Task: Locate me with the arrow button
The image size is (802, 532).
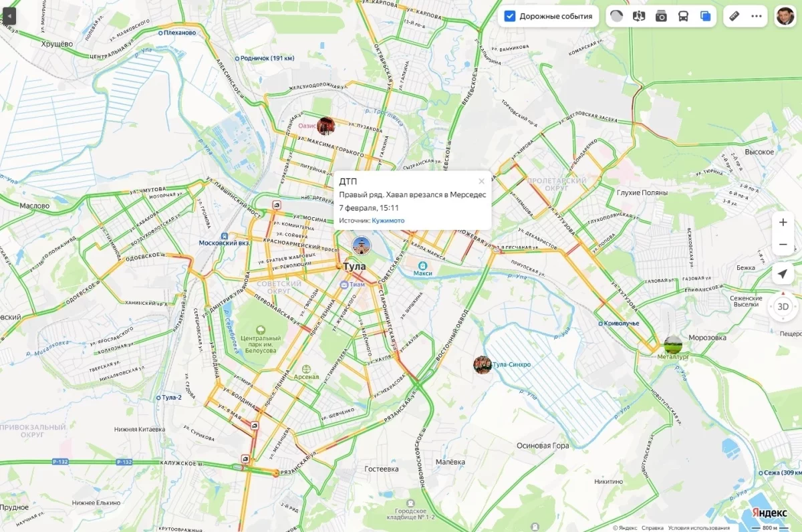Action: click(783, 273)
